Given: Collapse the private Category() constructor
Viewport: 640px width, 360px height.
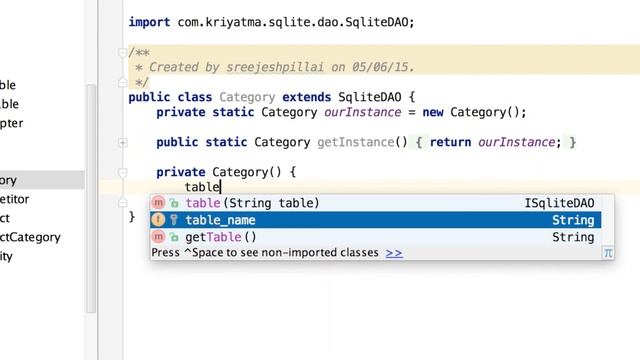Looking at the screenshot, I should point(122,173).
